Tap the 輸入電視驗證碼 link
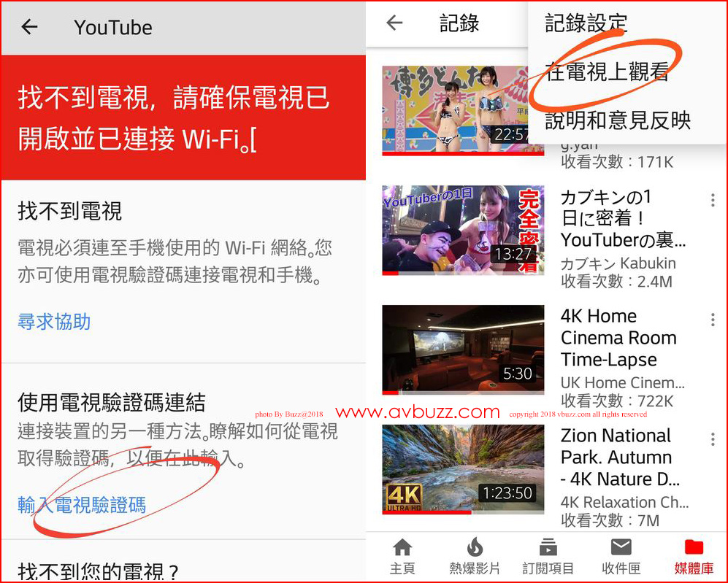 (82, 504)
